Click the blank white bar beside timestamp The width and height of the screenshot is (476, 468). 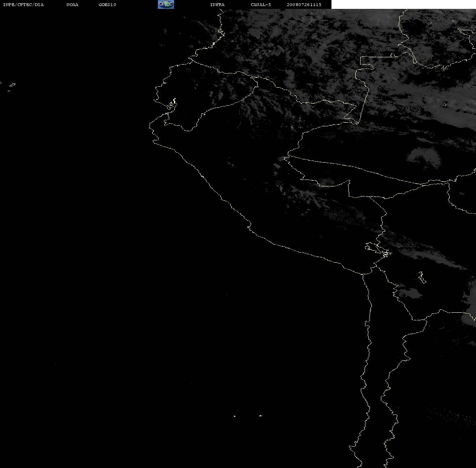pos(403,4)
